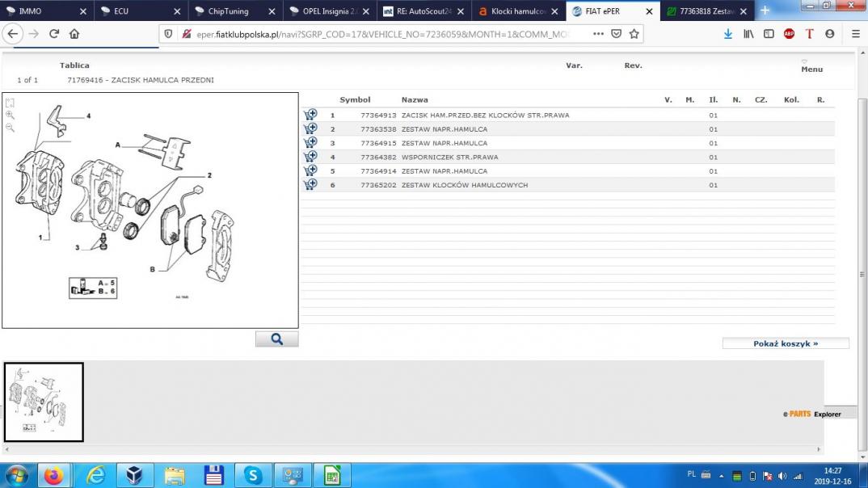The image size is (868, 488).
Task: Open volume control in system tray
Action: 782,476
